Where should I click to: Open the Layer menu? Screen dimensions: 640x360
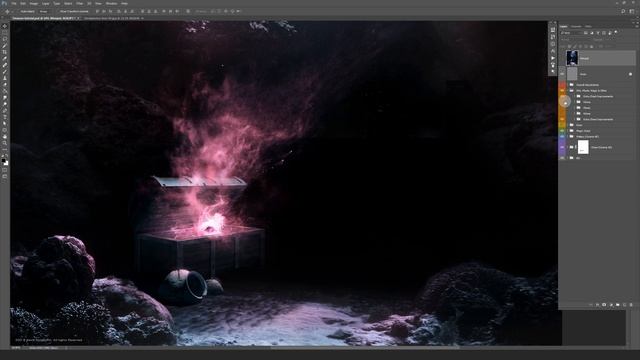point(46,3)
